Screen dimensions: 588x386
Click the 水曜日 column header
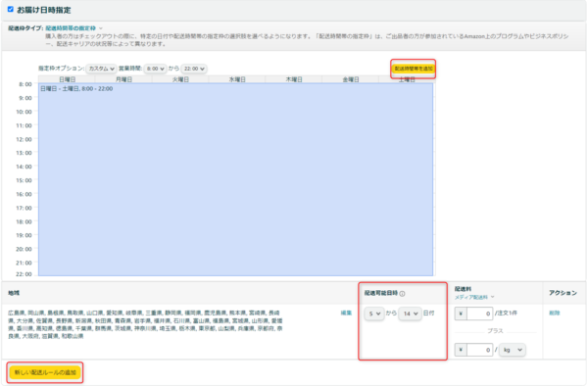click(x=237, y=79)
